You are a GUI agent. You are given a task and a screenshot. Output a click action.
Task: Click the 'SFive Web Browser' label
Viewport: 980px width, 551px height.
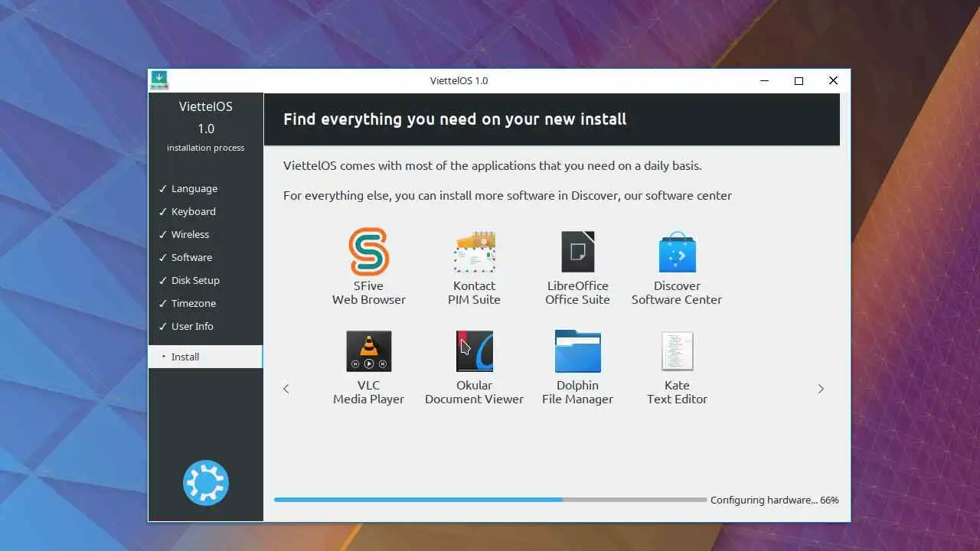tap(369, 292)
